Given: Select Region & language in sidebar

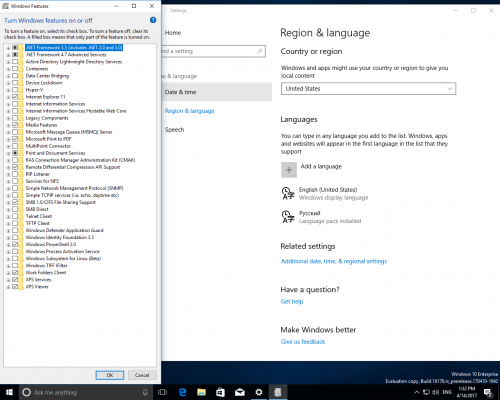Looking at the screenshot, I should click(189, 111).
